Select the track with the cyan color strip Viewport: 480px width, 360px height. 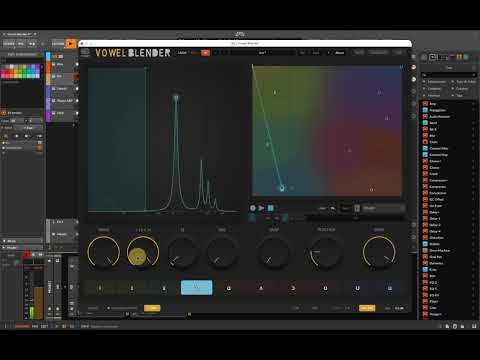(62, 56)
